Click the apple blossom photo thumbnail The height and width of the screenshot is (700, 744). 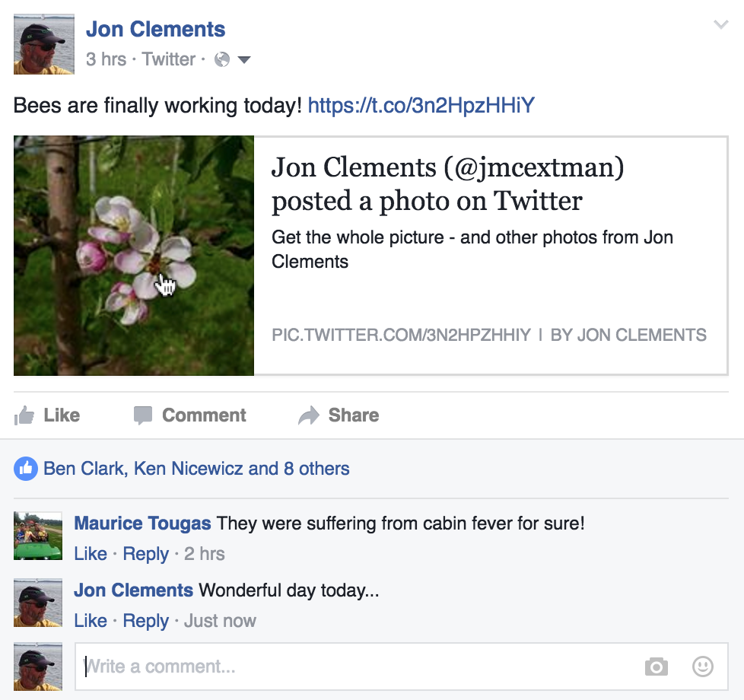click(134, 256)
